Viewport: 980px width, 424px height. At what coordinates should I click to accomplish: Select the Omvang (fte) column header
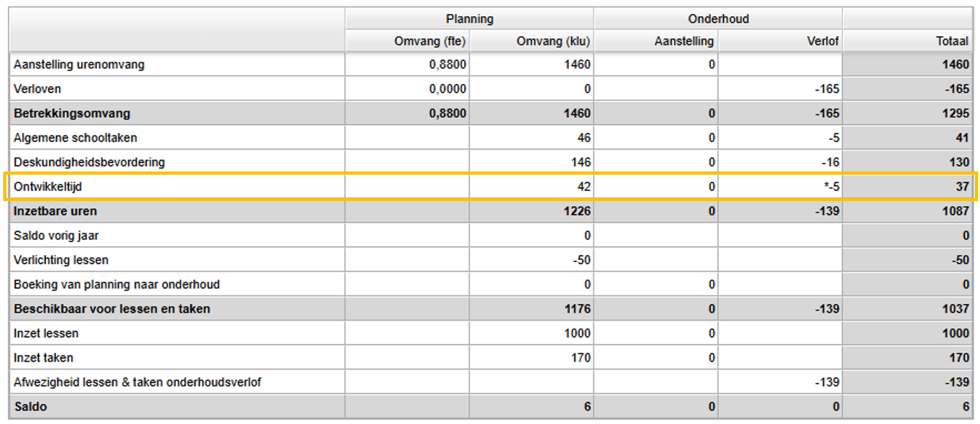(430, 41)
